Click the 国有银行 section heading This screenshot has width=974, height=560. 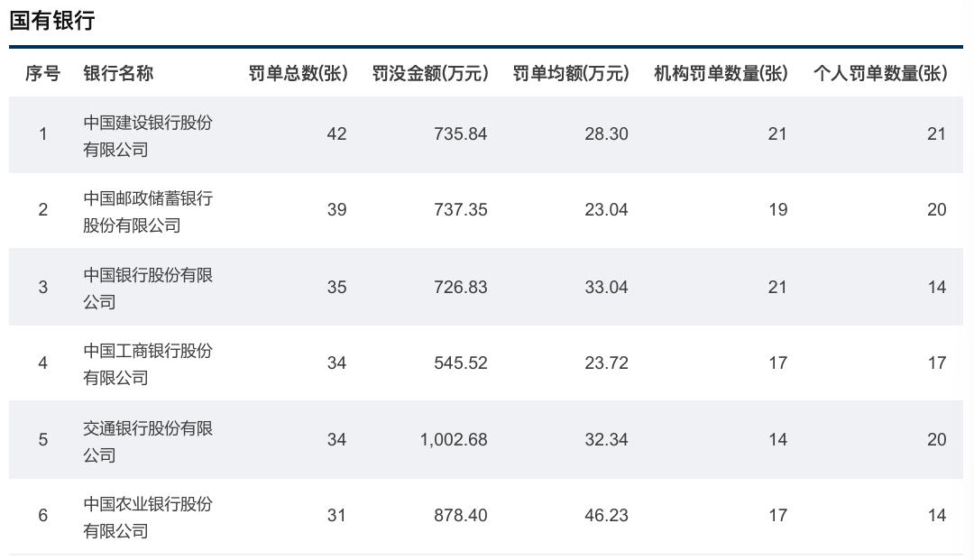coord(52,21)
